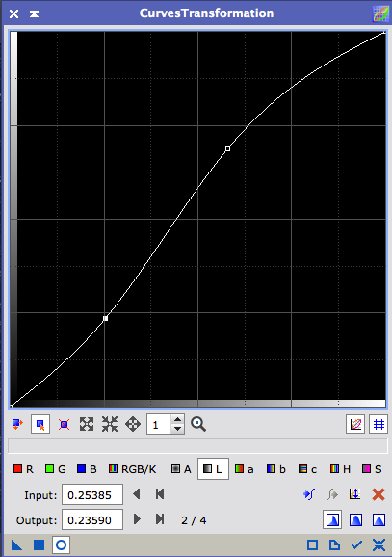Image resolution: width=392 pixels, height=557 pixels.
Task: Click the zoom factor field
Action: 159,424
